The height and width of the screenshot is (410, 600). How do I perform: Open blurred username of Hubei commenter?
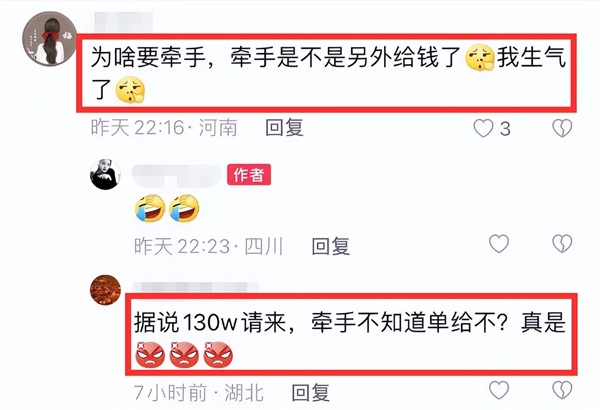point(195,287)
